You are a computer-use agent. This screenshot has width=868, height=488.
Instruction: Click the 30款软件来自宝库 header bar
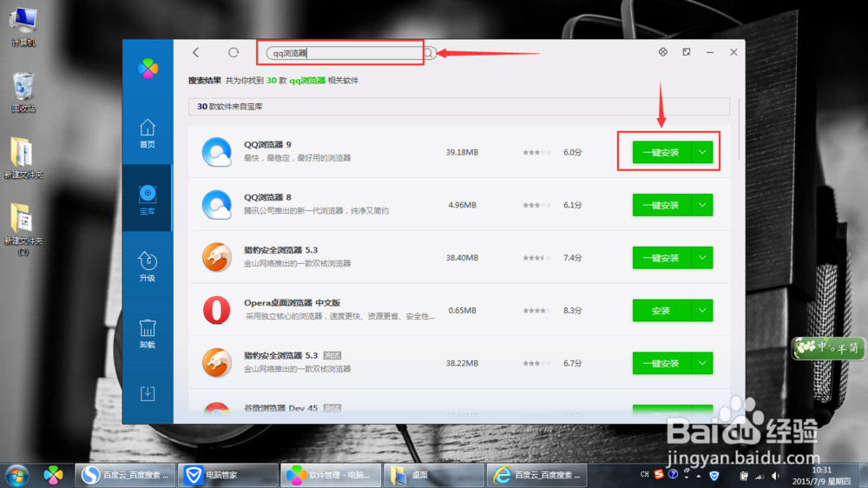tap(459, 106)
